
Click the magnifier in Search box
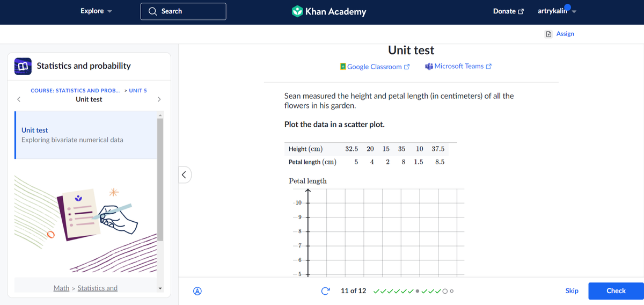(x=153, y=11)
